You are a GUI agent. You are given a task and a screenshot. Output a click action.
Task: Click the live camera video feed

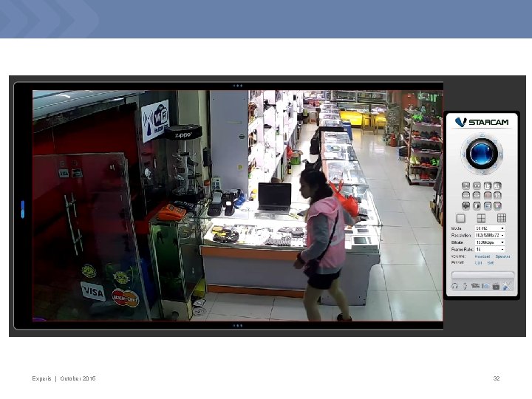coord(237,205)
